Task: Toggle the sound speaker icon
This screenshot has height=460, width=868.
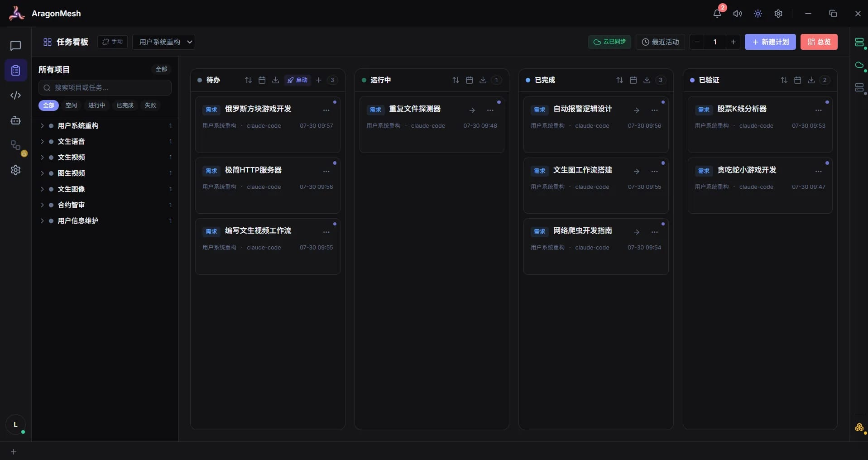Action: click(738, 14)
